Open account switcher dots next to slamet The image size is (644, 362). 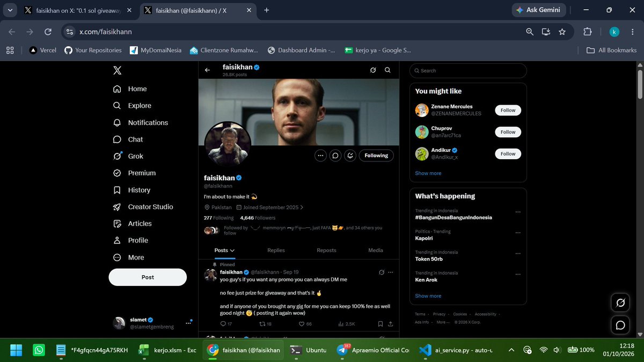(188, 323)
